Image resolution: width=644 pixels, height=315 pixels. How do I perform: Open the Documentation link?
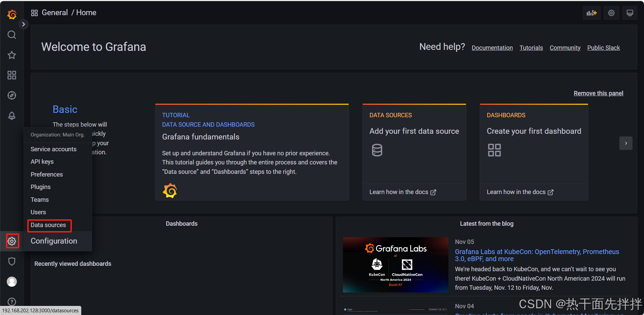[x=492, y=48]
